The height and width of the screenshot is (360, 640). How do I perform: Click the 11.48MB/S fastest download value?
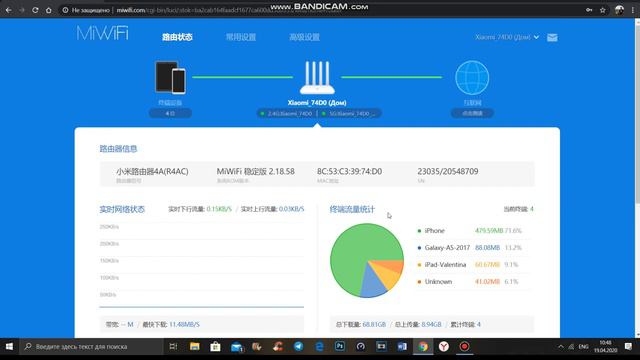click(x=184, y=324)
